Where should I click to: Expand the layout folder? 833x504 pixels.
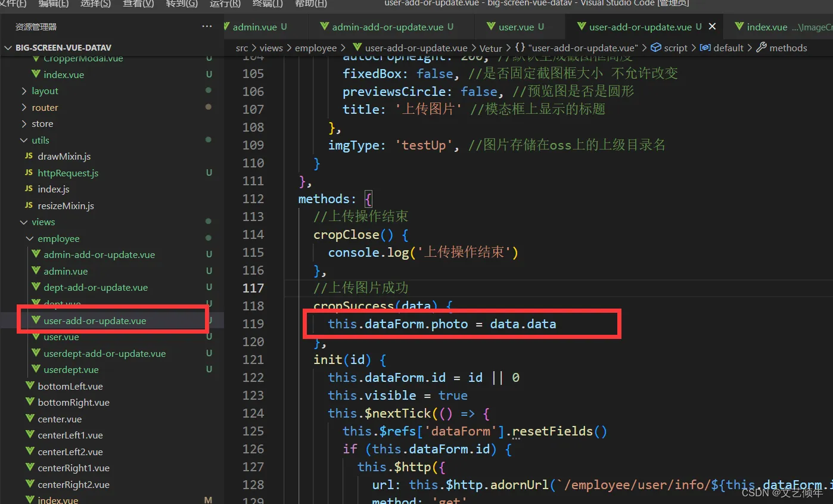coord(24,91)
